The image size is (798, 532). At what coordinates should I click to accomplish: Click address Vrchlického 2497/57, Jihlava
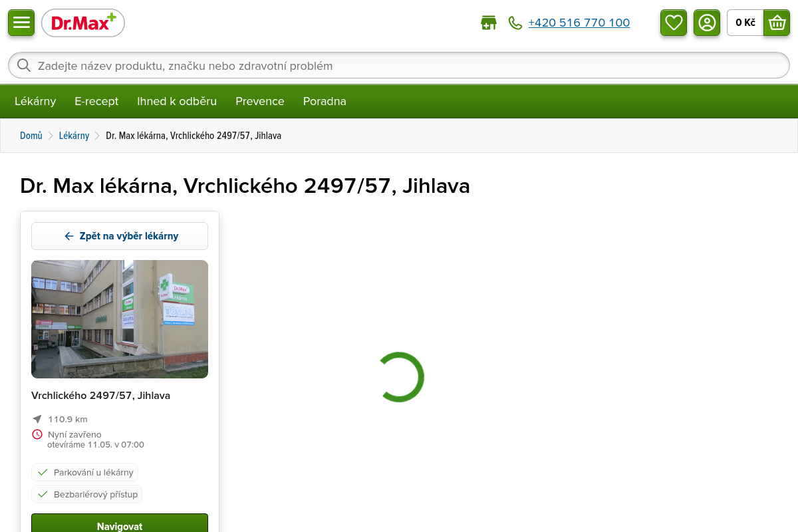[x=100, y=395]
